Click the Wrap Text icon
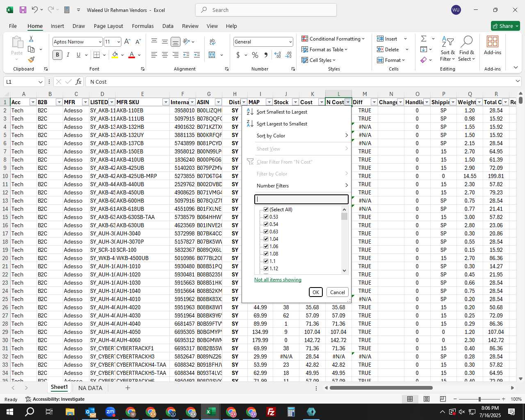 coord(212,41)
